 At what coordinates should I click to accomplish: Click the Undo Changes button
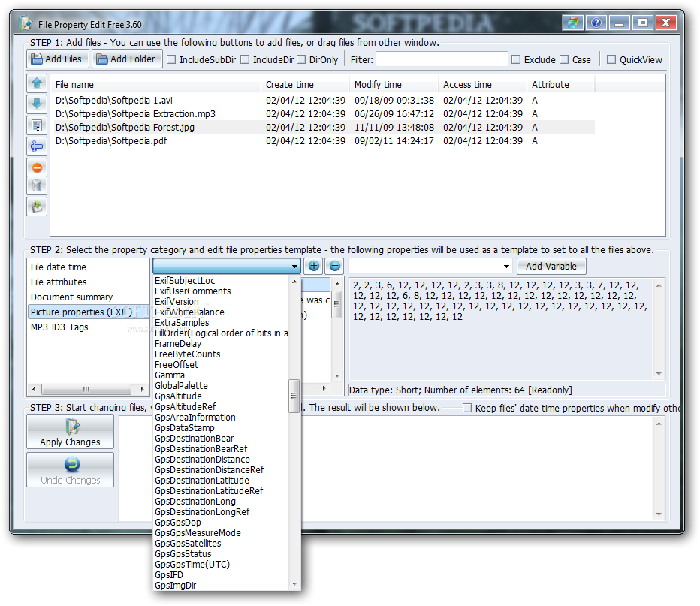[x=70, y=470]
